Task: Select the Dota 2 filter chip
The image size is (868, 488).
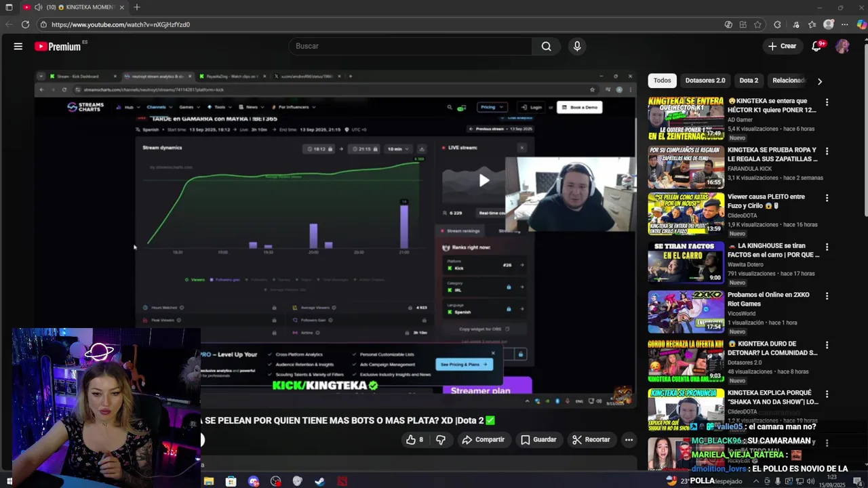Action: (749, 81)
